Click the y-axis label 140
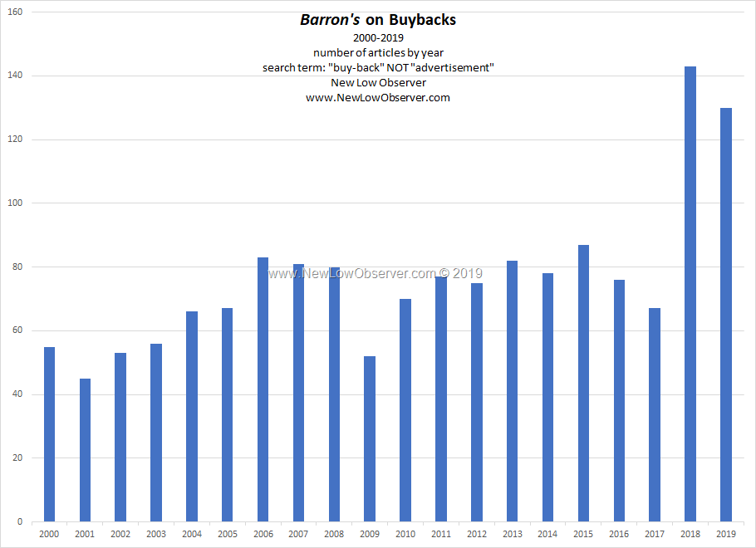 (16, 76)
